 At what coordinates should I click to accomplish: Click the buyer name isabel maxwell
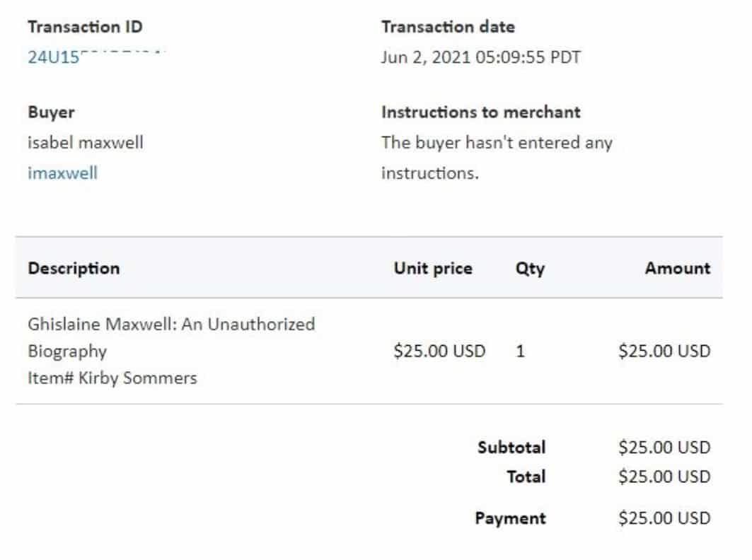tap(85, 142)
